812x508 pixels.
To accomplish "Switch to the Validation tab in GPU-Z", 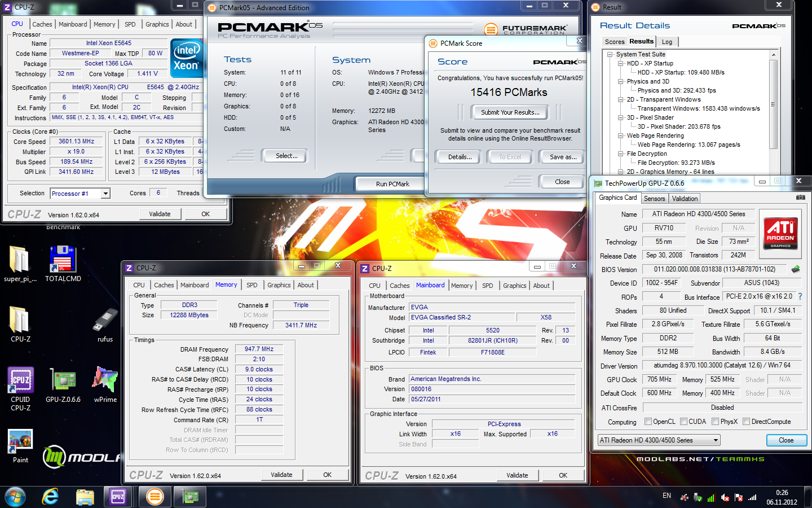I will [685, 199].
